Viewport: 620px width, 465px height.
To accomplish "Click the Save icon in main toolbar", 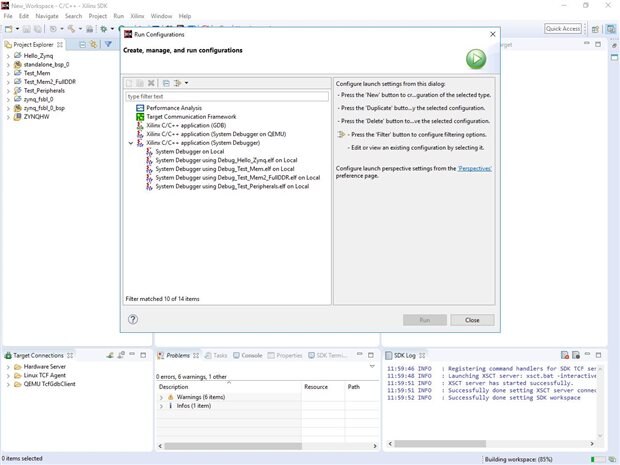I will coord(26,29).
